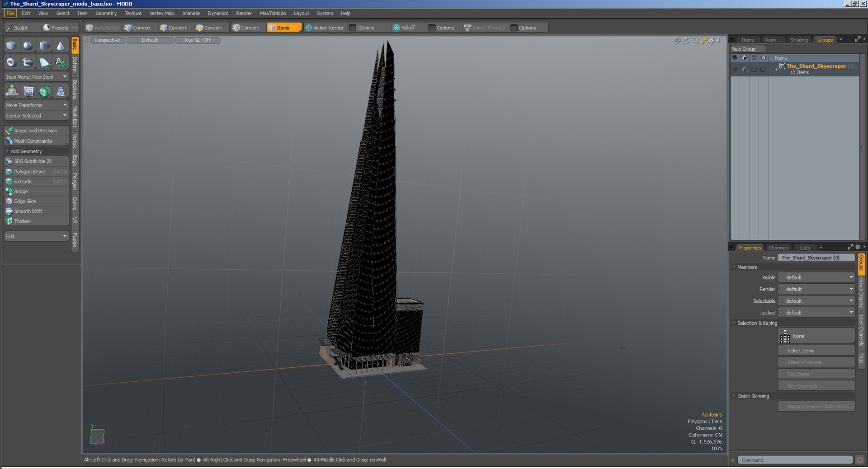
Task: Choose the torus primitive tool
Action: 11,62
